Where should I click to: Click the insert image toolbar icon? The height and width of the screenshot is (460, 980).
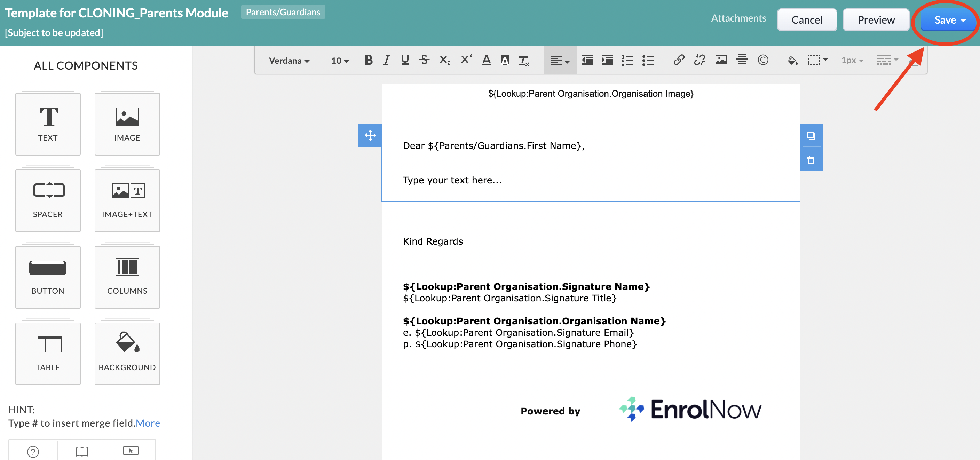pyautogui.click(x=720, y=60)
